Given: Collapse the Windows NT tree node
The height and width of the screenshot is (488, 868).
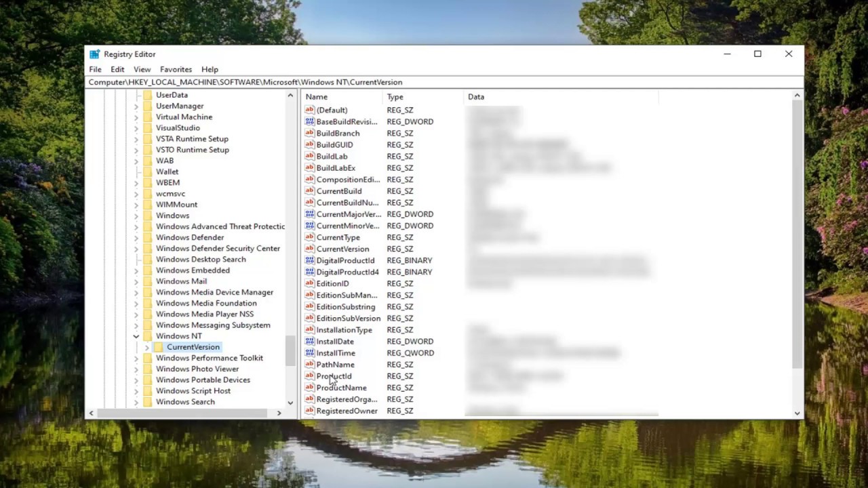Looking at the screenshot, I should [x=136, y=336].
